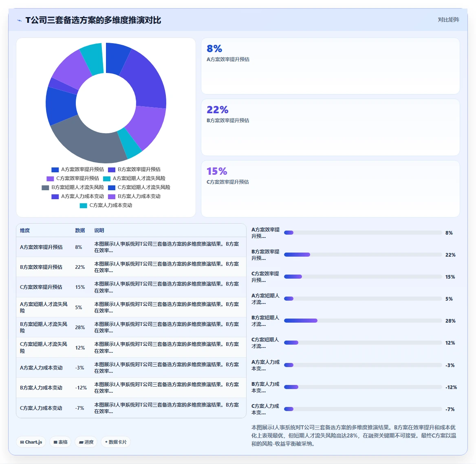Select B方案短期人才流失风险 table row cell
Image resolution: width=476 pixels, height=464 pixels.
tap(44, 327)
